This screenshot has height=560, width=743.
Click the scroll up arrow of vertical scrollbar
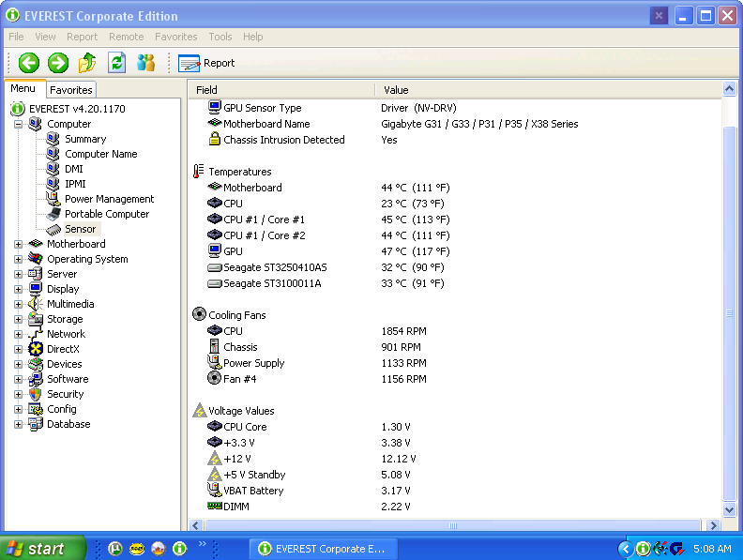click(x=730, y=88)
